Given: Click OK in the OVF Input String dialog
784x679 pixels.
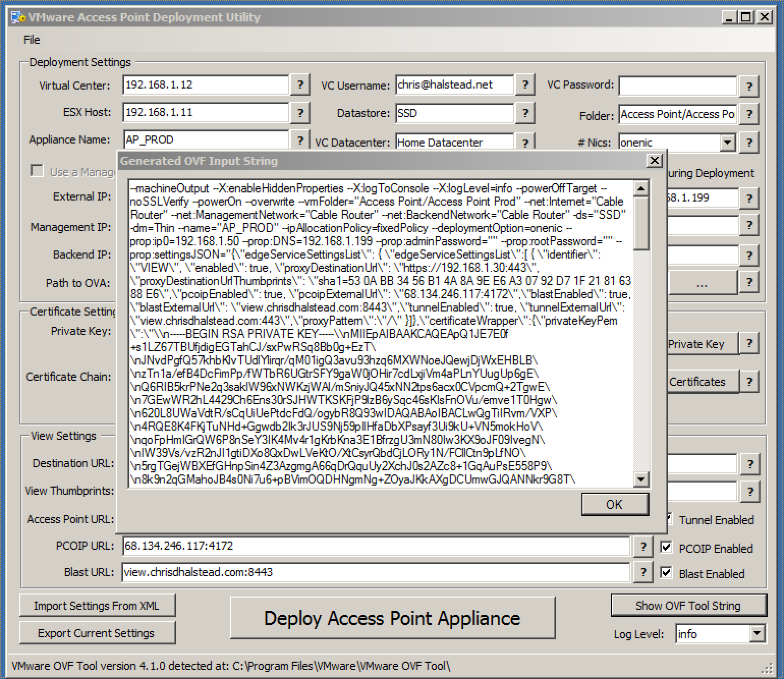Looking at the screenshot, I should click(614, 504).
